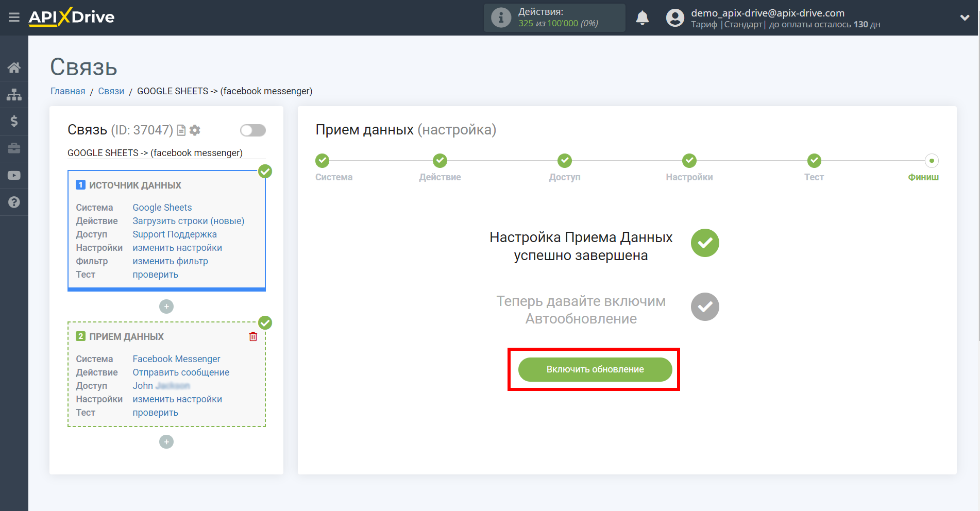Click the Включить обновление button
This screenshot has height=511, width=980.
coord(595,369)
